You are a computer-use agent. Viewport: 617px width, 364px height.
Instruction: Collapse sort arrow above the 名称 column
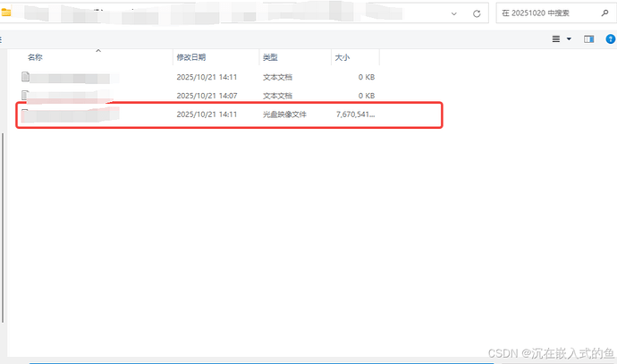97,50
